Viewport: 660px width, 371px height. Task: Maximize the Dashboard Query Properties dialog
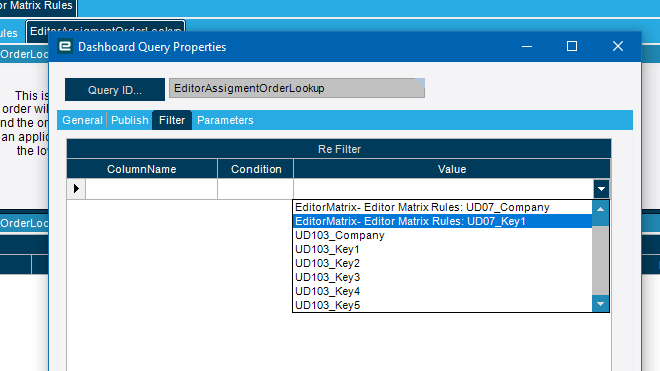[x=572, y=46]
